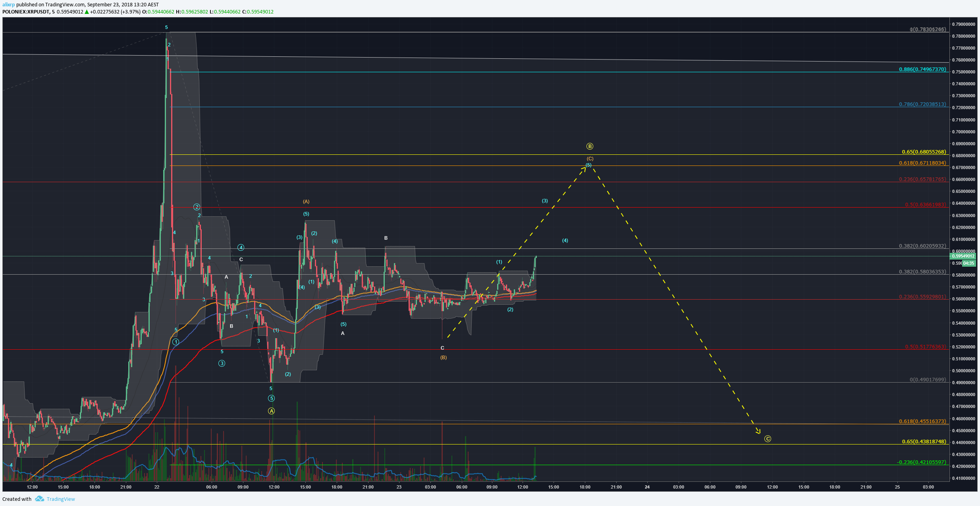
Task: Click the 0.79000000 price axis label
Action: [x=964, y=24]
